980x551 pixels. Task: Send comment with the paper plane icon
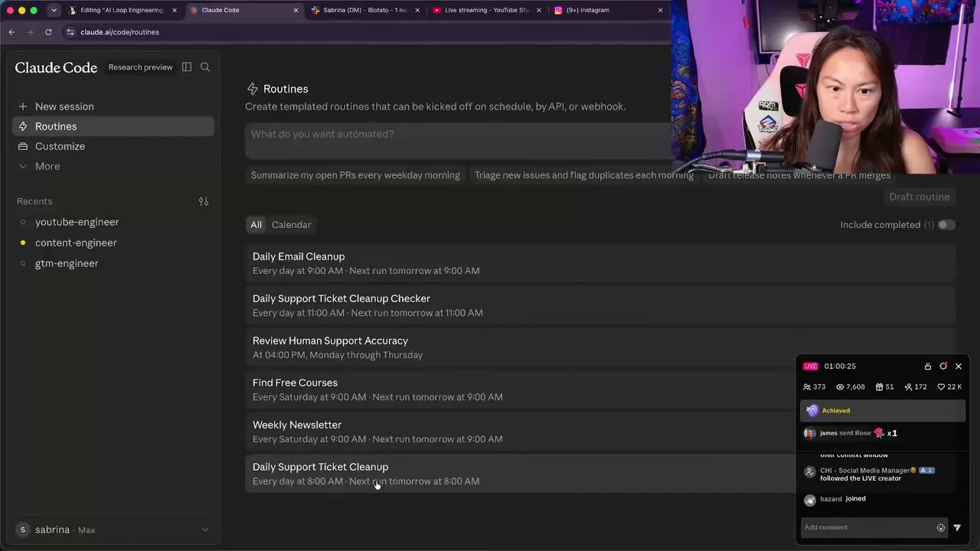click(957, 527)
